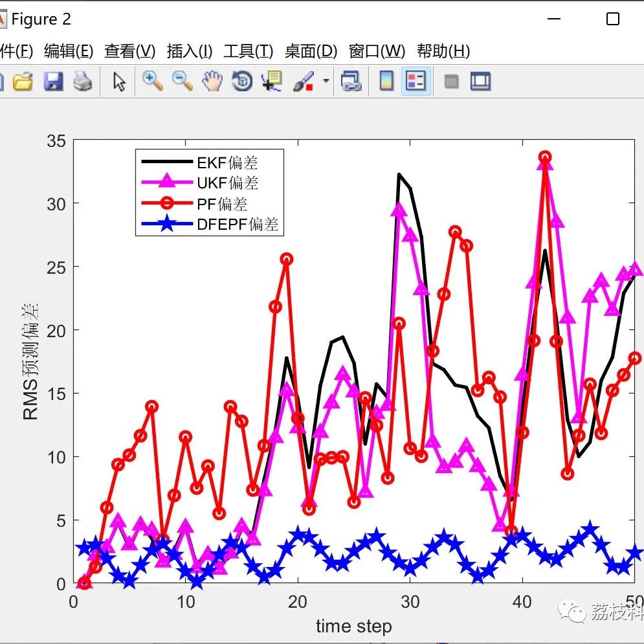The height and width of the screenshot is (644, 644).
Task: Save the figure with the floppy disk icon
Action: click(53, 81)
